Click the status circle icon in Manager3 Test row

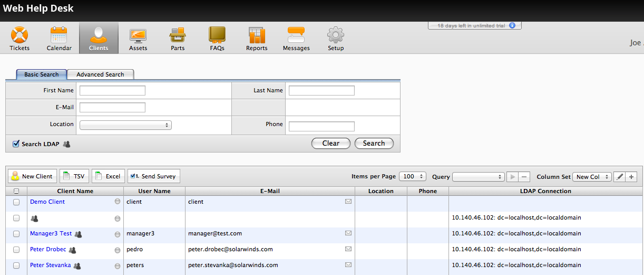118,233
